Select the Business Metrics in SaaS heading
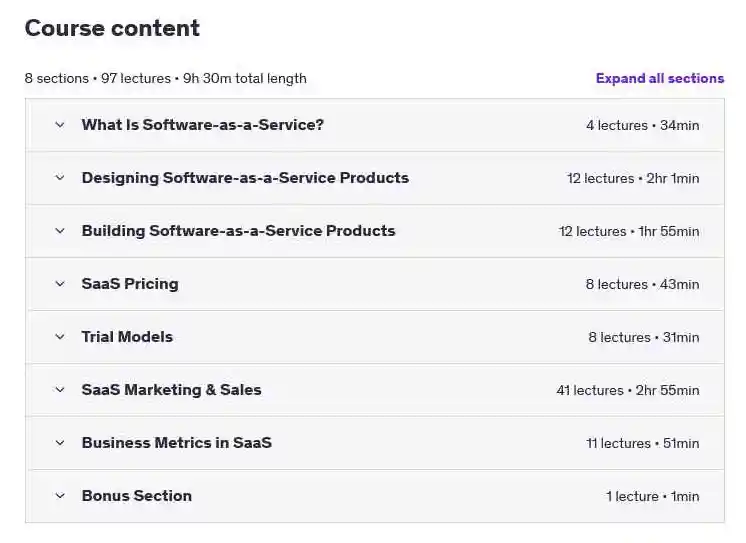This screenshot has height=543, width=746. pos(177,443)
